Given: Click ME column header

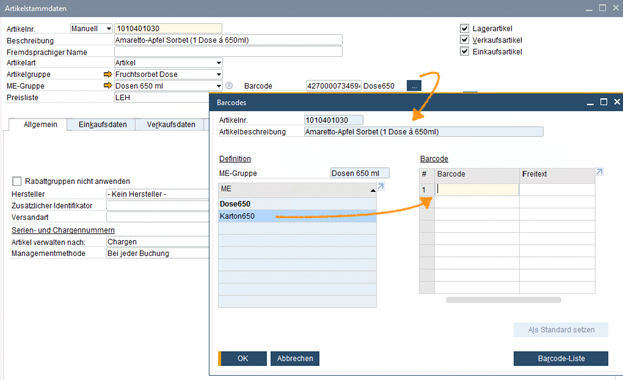Looking at the screenshot, I should click(x=297, y=189).
